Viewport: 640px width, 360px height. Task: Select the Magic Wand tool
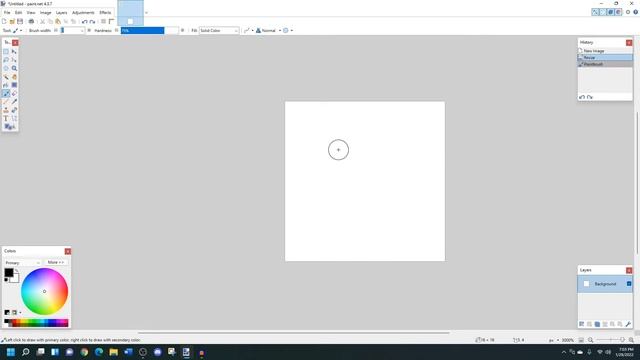(x=6, y=77)
